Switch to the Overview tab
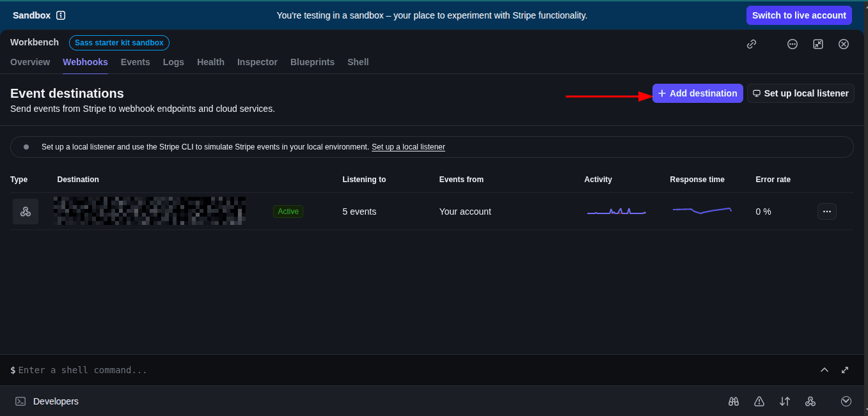Screen dimensions: 868x416 pyautogui.click(x=30, y=62)
